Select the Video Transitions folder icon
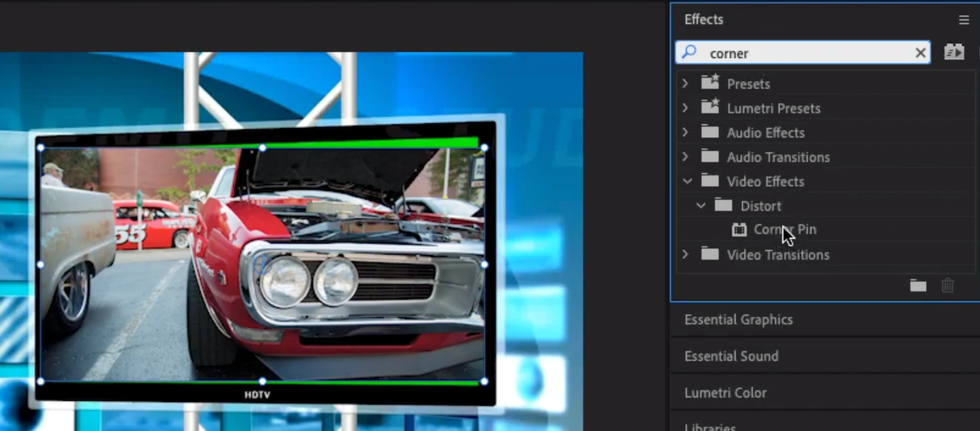The image size is (980, 431). pyautogui.click(x=710, y=253)
